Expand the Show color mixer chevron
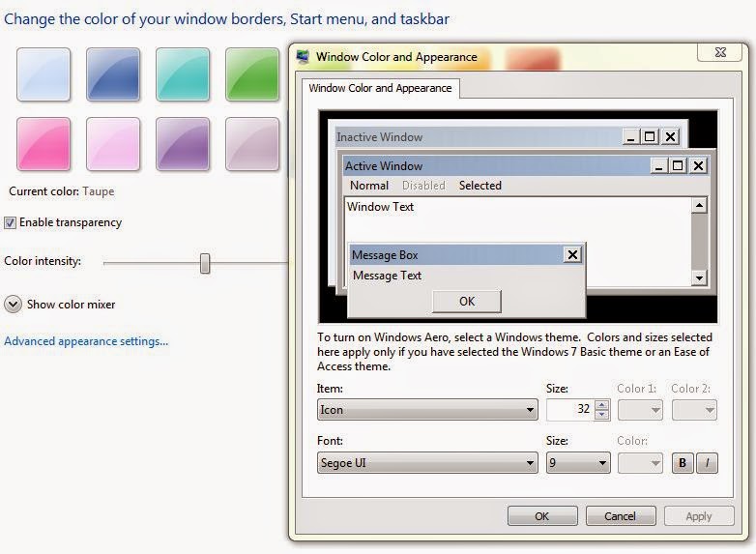 pos(13,305)
